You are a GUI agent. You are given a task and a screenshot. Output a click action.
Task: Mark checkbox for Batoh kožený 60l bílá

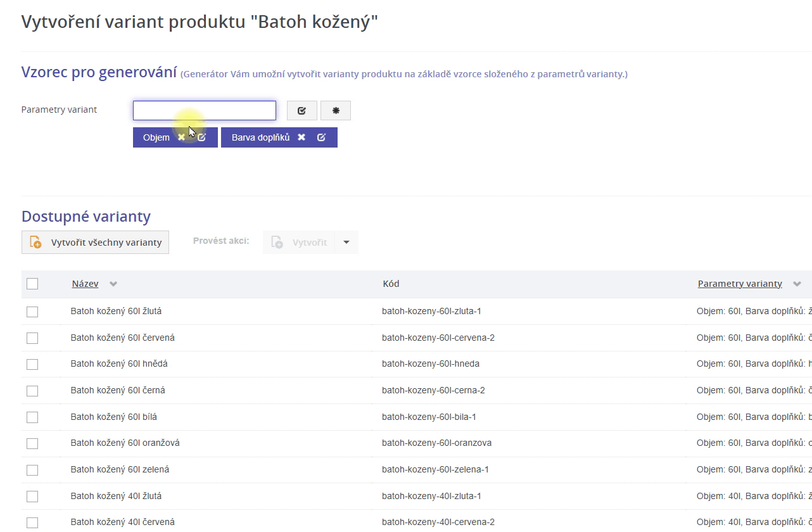[32, 417]
